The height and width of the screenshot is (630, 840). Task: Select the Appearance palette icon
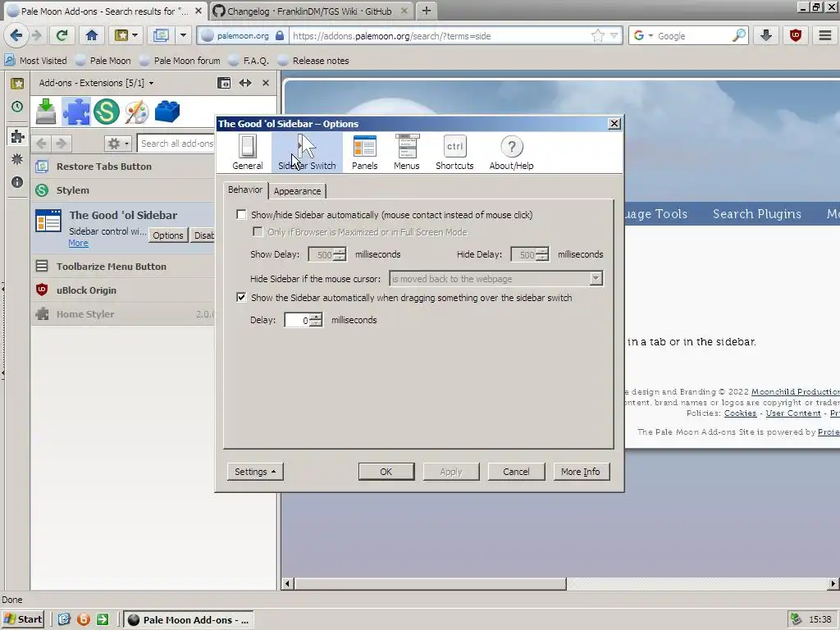[137, 112]
